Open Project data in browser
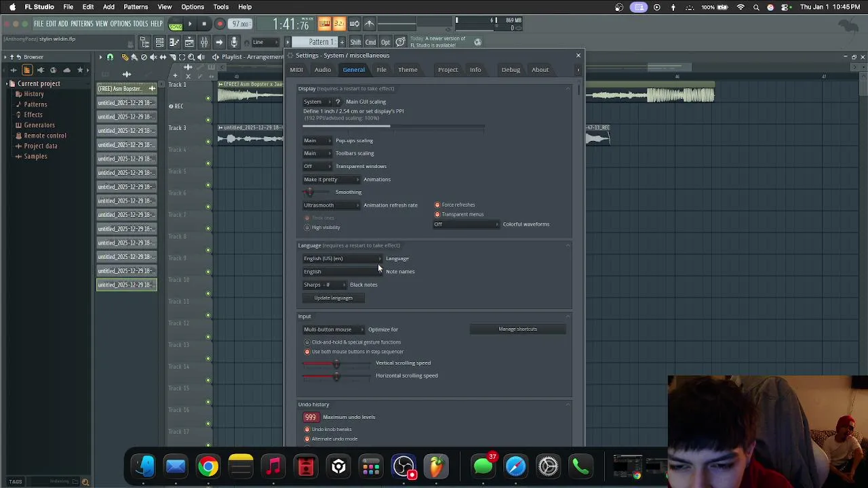Screen dimensions: 868x488 [41, 146]
